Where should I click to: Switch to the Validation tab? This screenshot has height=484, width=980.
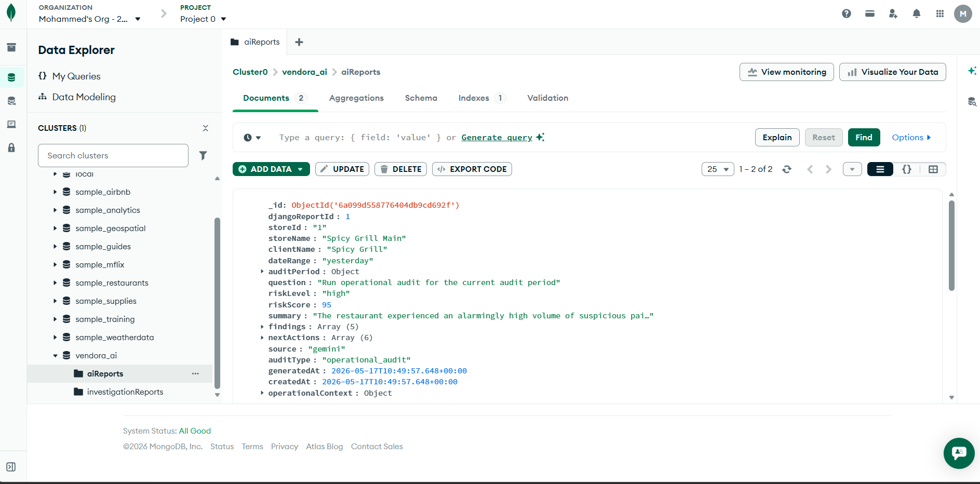[x=548, y=98]
